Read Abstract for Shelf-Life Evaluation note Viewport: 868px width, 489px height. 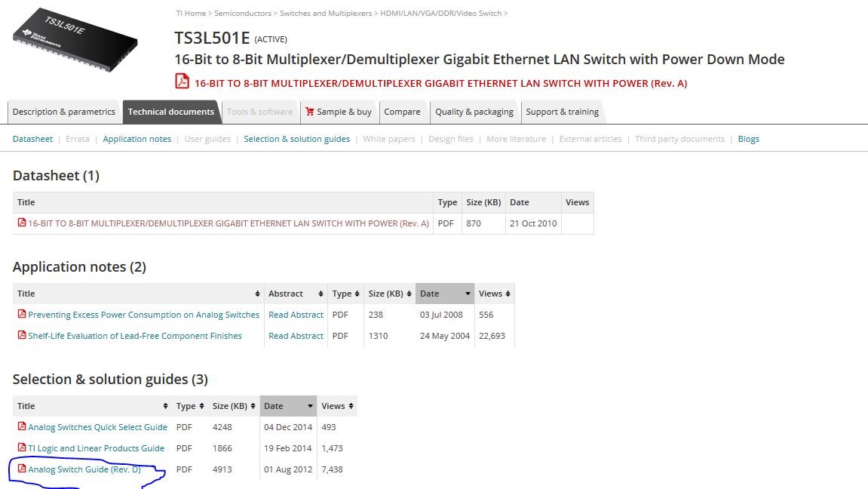click(296, 336)
